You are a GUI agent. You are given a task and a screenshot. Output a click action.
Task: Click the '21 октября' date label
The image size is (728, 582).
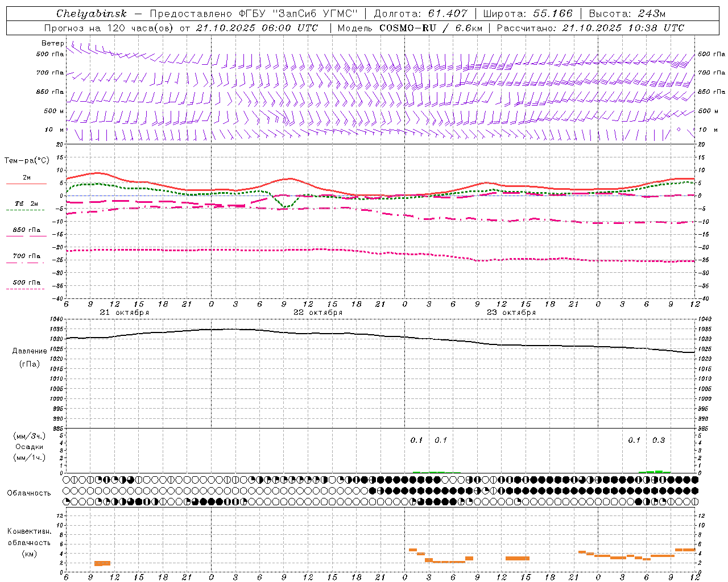point(125,313)
